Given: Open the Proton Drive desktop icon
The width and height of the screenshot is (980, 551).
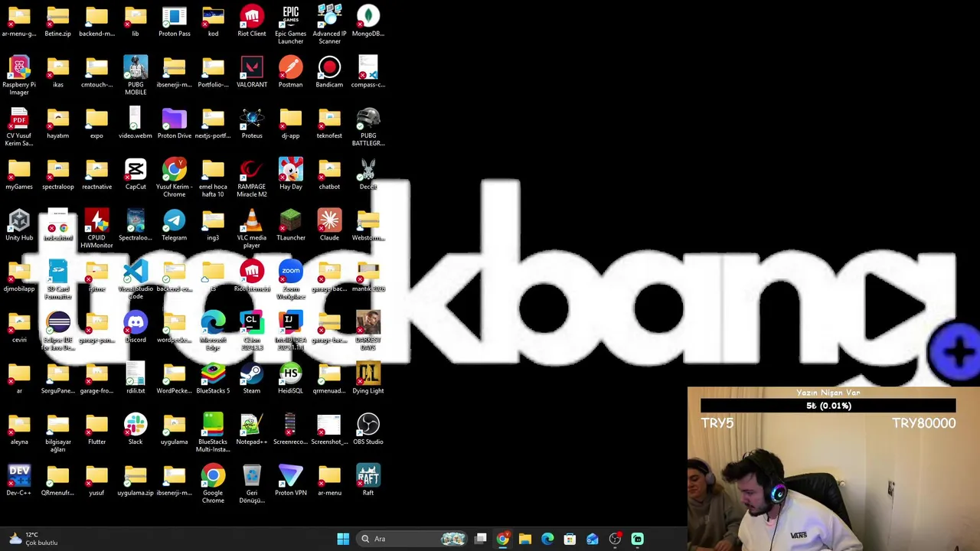Looking at the screenshot, I should tap(175, 124).
